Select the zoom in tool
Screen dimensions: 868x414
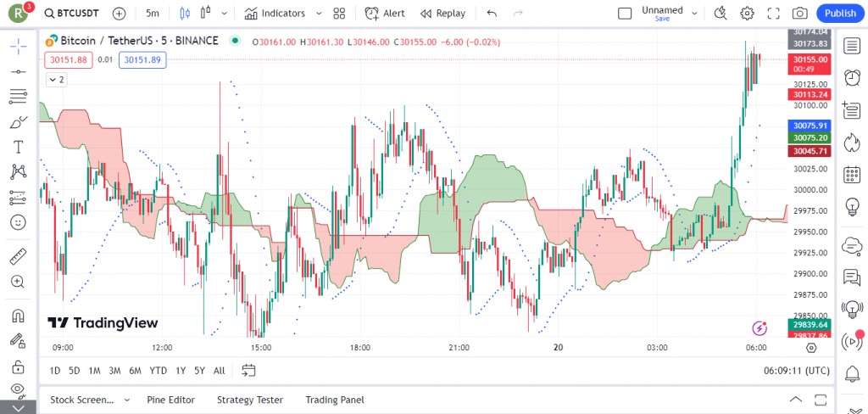[19, 282]
